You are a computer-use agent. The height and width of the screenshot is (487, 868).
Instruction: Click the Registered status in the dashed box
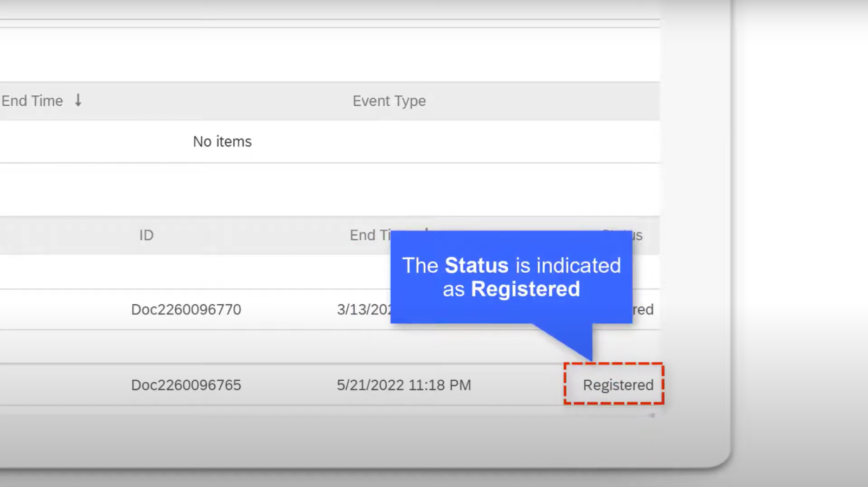pos(618,385)
